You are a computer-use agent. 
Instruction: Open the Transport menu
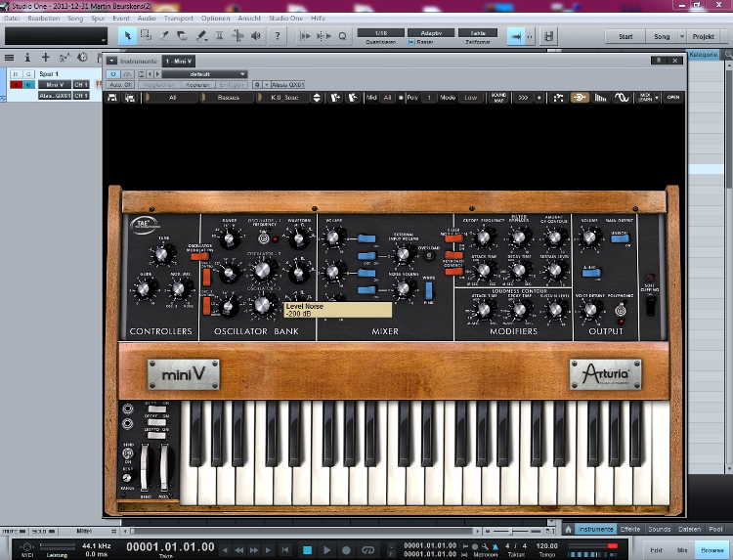click(179, 18)
